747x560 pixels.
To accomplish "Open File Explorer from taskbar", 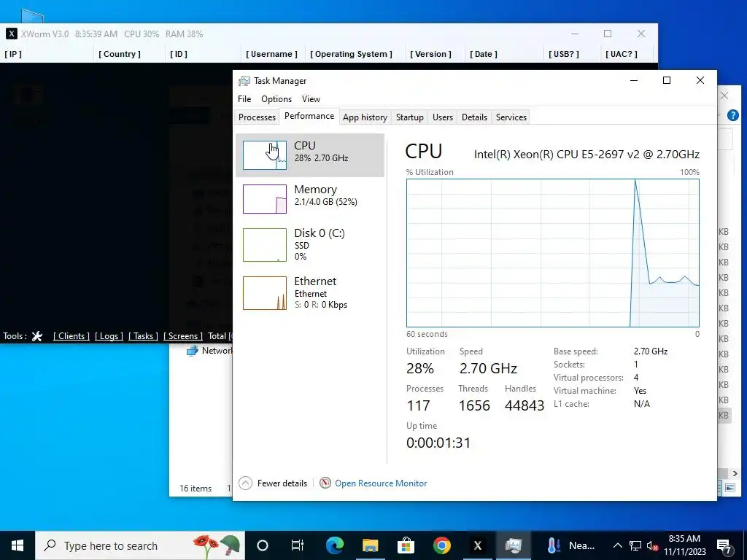I will coord(370,545).
